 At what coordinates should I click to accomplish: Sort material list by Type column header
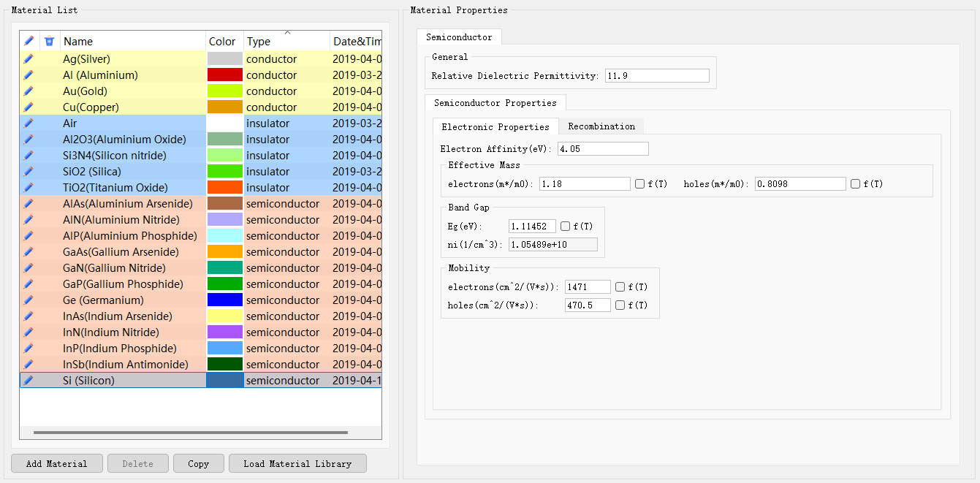(286, 41)
